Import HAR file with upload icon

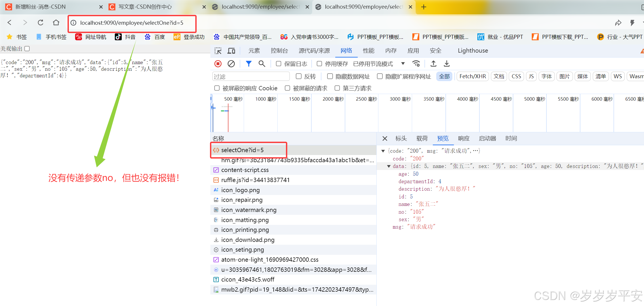[x=433, y=64]
